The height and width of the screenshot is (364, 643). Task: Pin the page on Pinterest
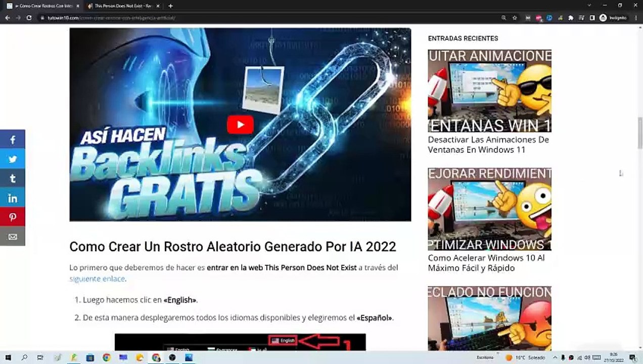13,217
